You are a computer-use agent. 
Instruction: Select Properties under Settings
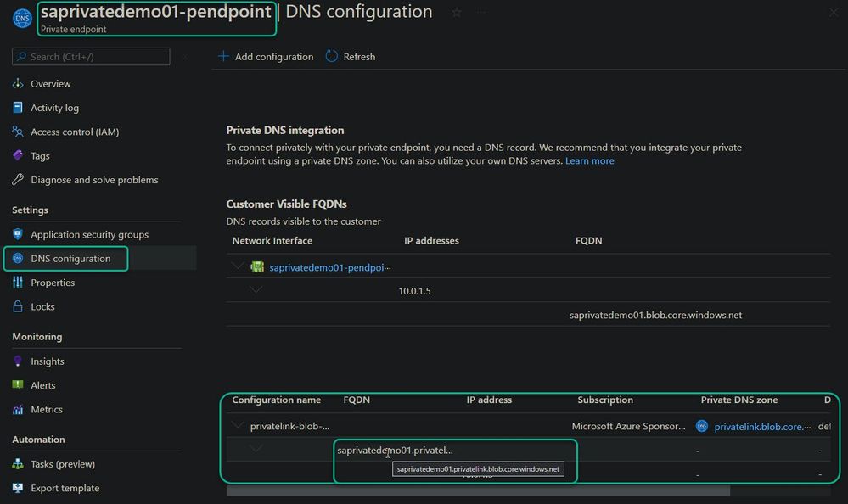tap(53, 283)
